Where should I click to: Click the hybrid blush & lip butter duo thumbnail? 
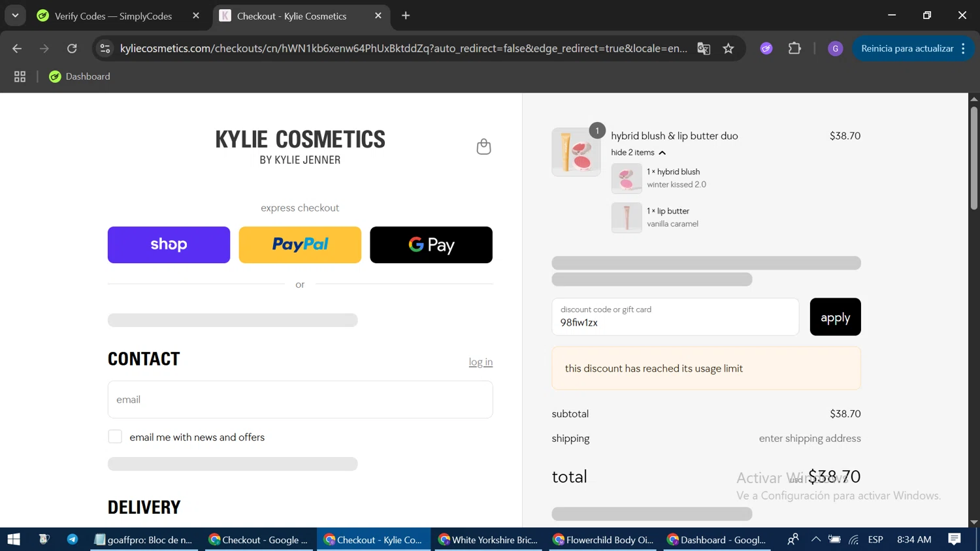click(x=576, y=152)
